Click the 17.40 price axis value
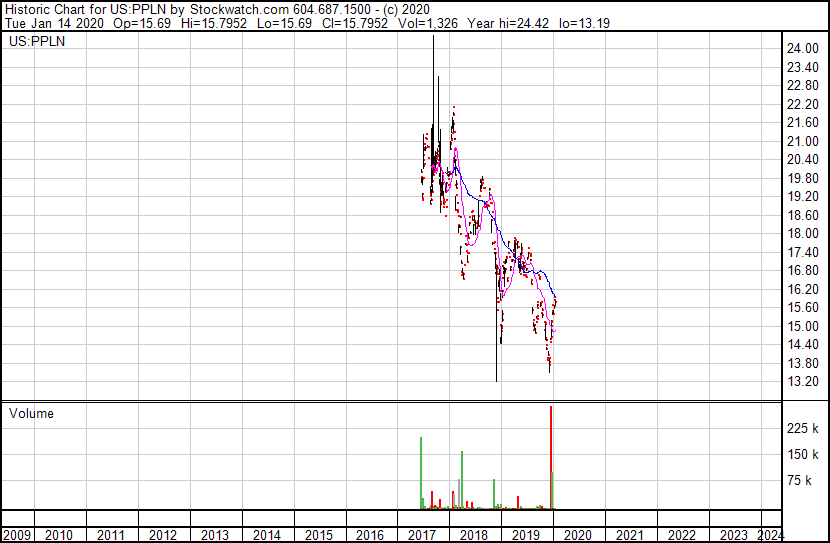Image resolution: width=830 pixels, height=543 pixels. (803, 252)
